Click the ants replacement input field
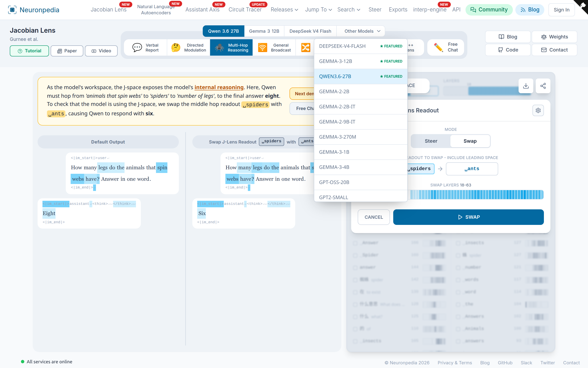The image size is (588, 368). (x=472, y=169)
